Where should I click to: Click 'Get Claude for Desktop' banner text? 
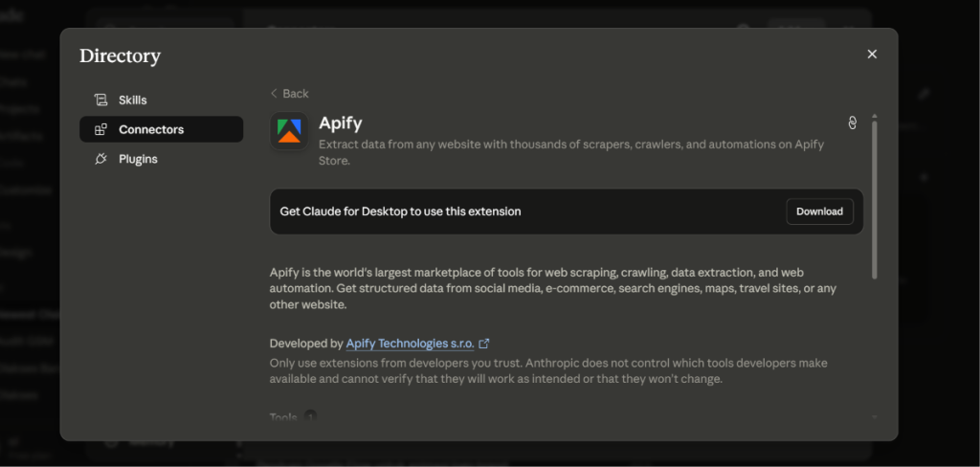click(400, 211)
